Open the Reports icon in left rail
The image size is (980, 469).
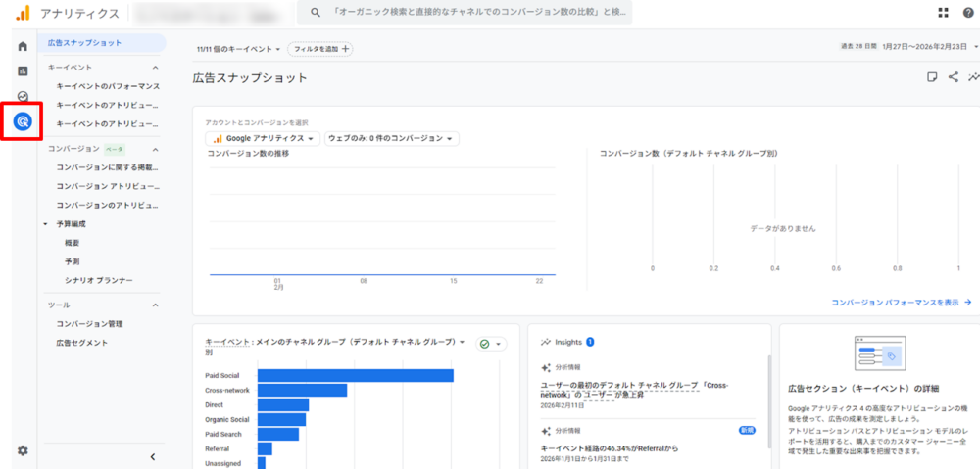[x=23, y=70]
